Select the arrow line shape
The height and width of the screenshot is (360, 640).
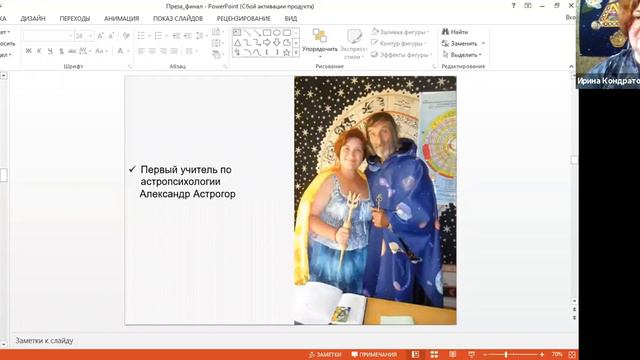coord(257,32)
